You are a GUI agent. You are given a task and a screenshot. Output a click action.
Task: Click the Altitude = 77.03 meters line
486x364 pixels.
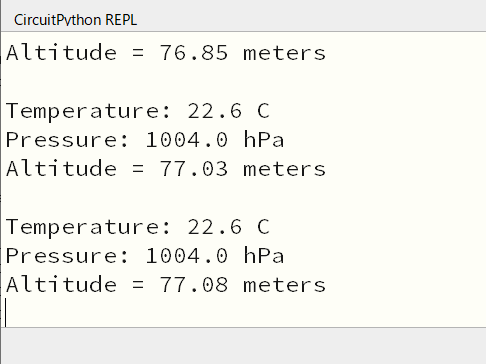[166, 168]
